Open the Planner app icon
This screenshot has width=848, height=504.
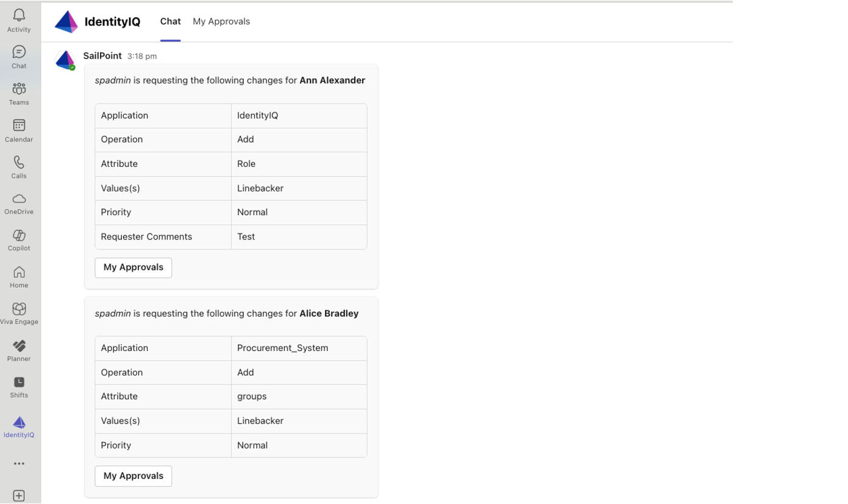click(x=19, y=350)
